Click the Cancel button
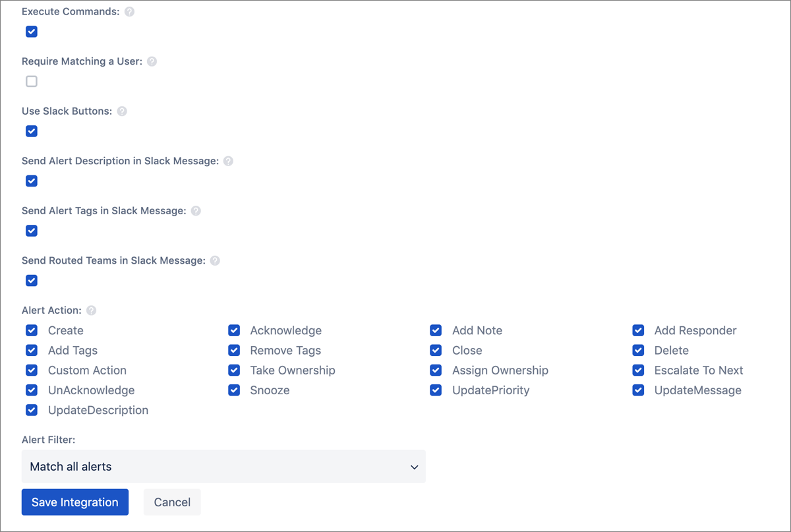Image resolution: width=791 pixels, height=532 pixels. [x=172, y=502]
